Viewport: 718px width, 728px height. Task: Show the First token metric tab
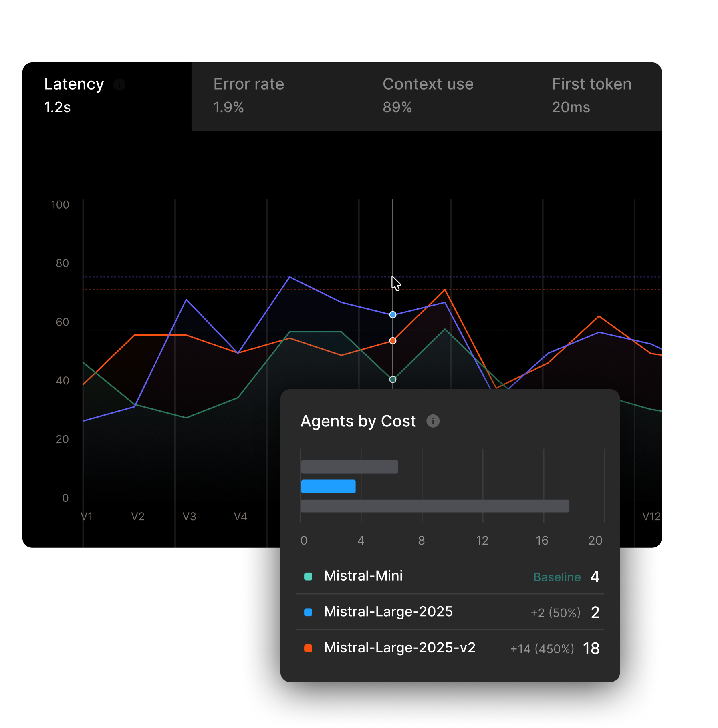pos(591,96)
